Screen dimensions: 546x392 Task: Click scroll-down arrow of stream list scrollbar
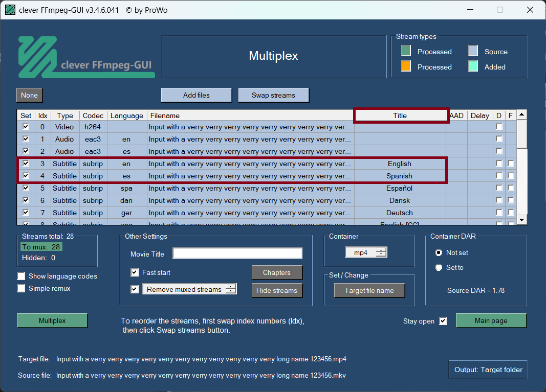click(521, 220)
